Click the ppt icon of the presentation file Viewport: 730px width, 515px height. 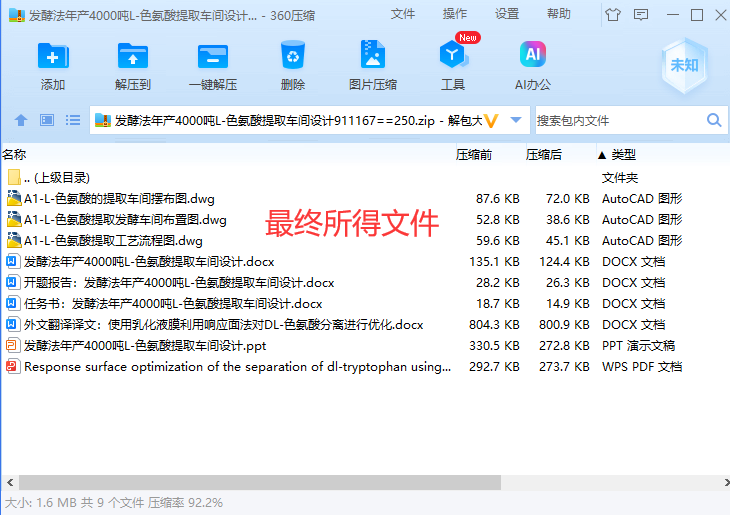[x=12, y=345]
